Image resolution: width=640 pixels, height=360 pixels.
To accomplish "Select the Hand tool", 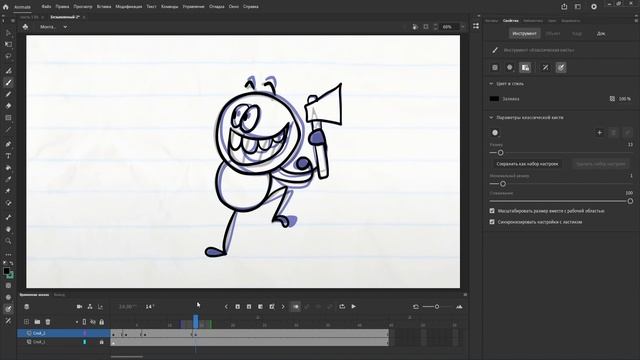I will pos(8,229).
